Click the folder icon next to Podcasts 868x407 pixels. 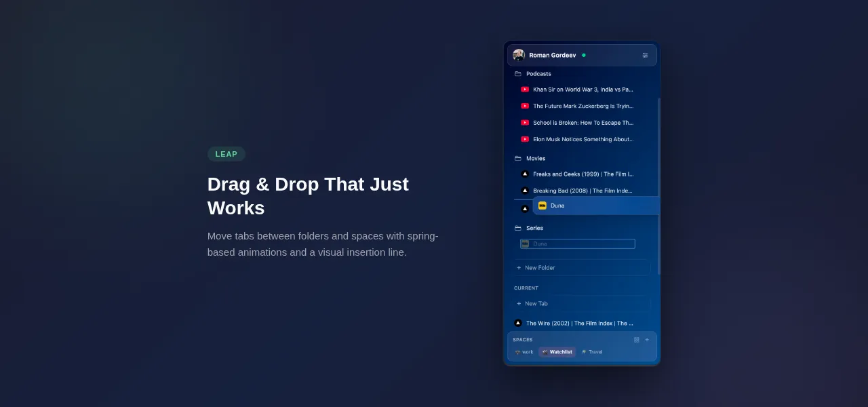click(x=517, y=73)
